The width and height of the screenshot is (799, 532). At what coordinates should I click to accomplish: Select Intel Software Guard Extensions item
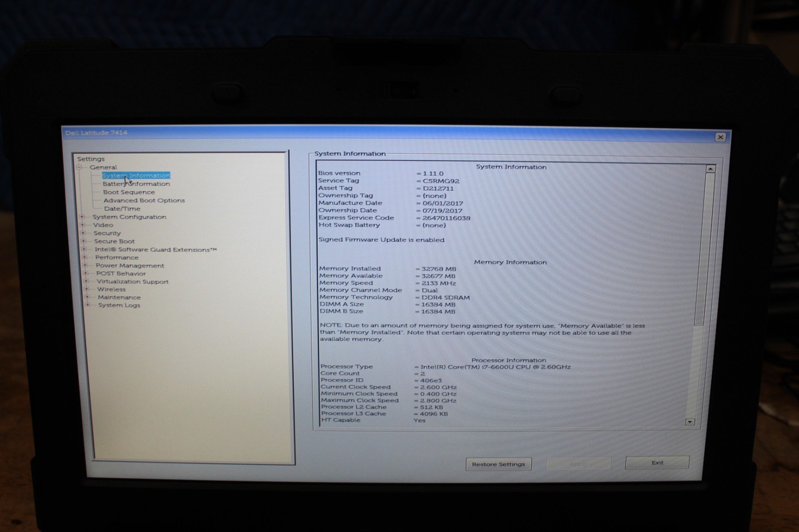[x=156, y=250]
